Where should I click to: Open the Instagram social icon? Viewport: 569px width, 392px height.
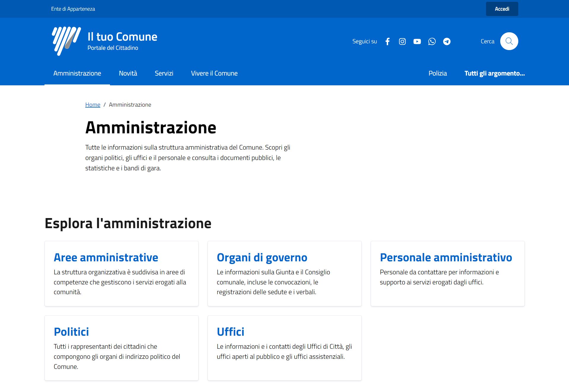click(x=402, y=41)
